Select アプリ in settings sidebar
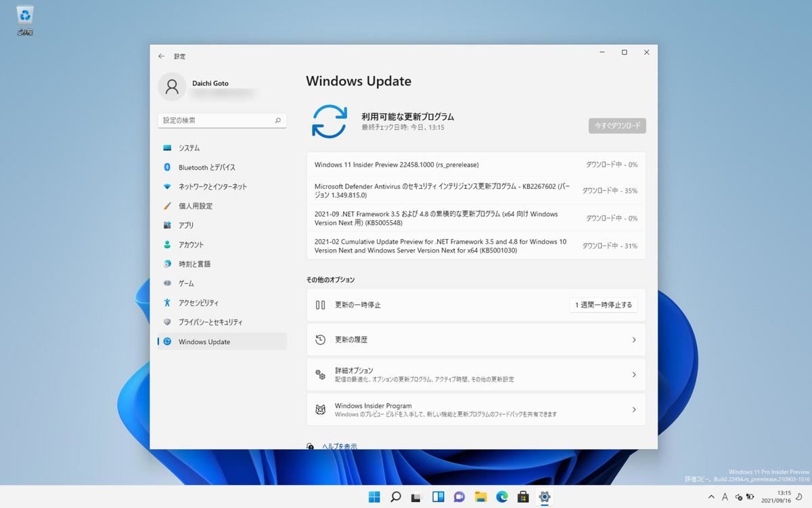812x508 pixels. tap(222, 225)
